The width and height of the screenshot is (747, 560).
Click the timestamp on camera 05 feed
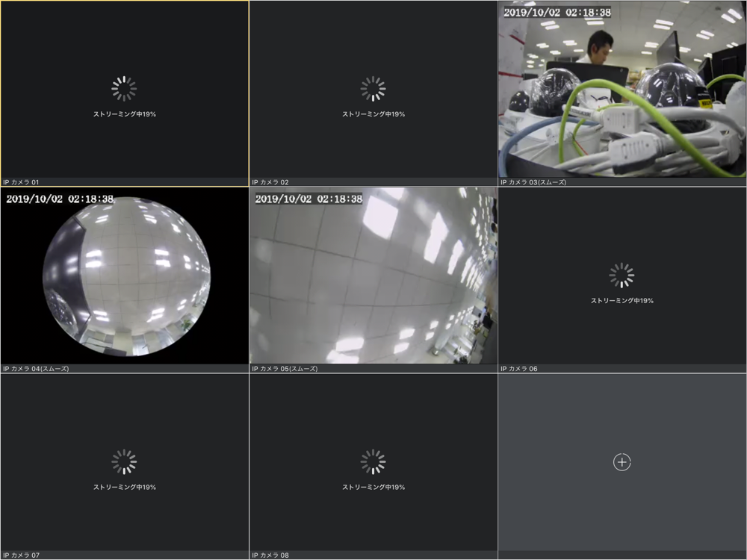click(x=309, y=199)
